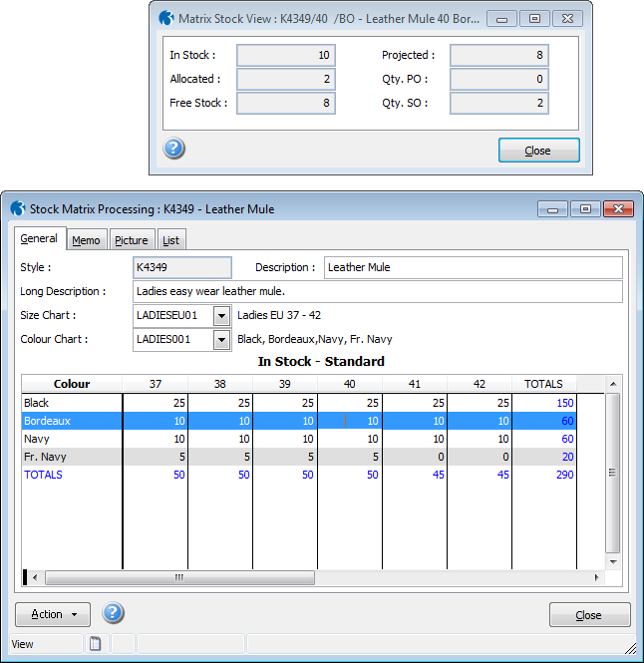Switch to the Memo tab
644x663 pixels.
pos(87,240)
